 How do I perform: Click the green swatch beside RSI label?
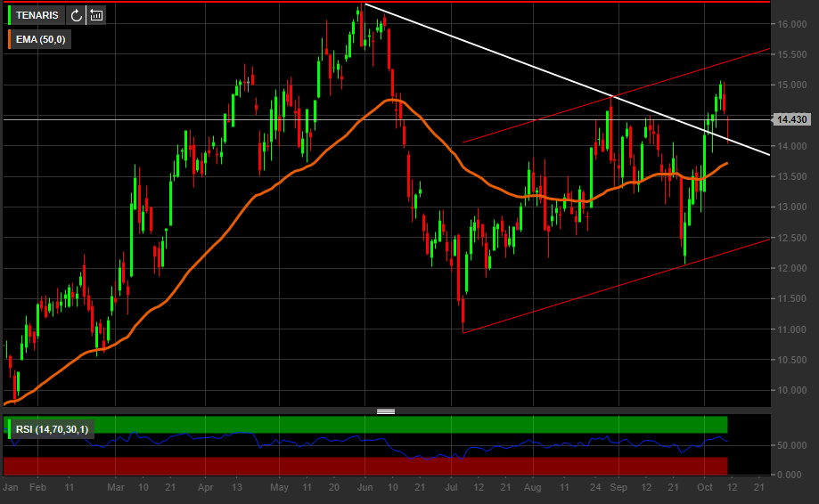(x=10, y=430)
